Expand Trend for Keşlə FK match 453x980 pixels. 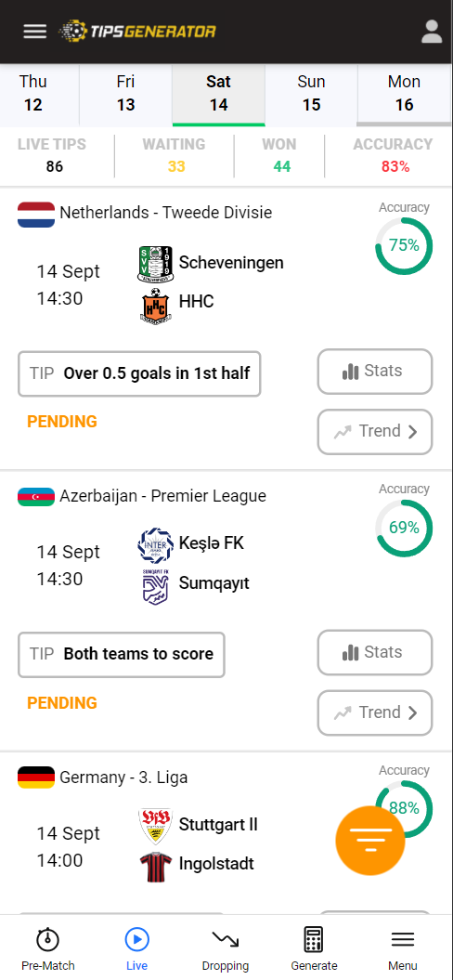tap(375, 713)
